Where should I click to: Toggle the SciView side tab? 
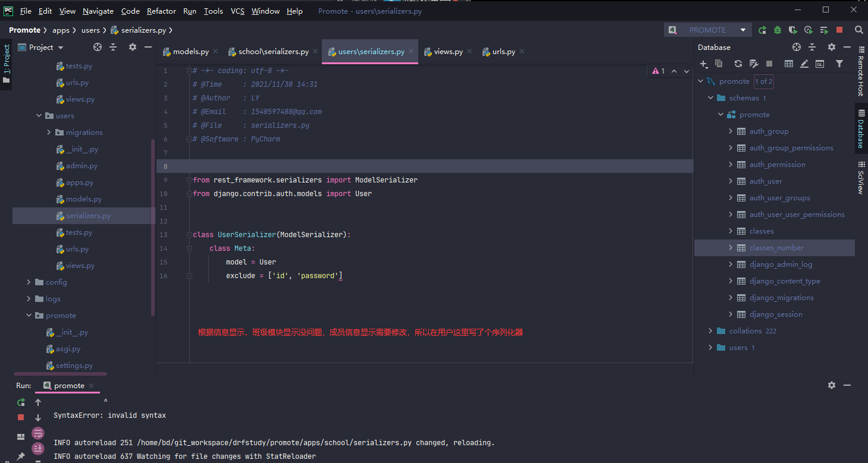(x=861, y=178)
